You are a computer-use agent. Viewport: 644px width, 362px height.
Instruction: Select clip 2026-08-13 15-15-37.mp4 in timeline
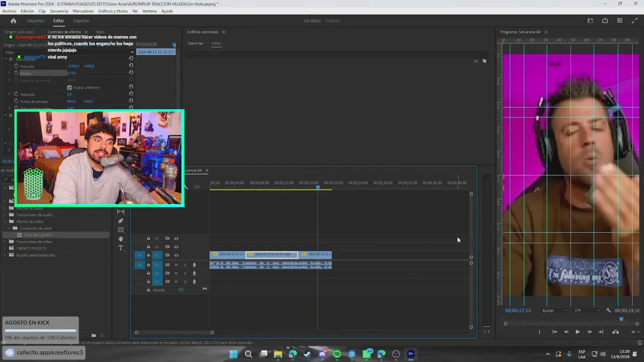pos(272,254)
